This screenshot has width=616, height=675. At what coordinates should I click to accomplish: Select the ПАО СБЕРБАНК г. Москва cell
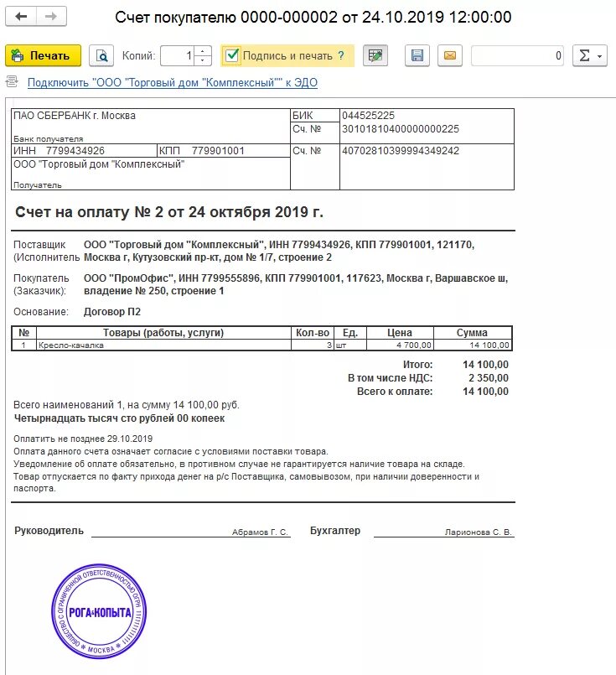(x=151, y=126)
